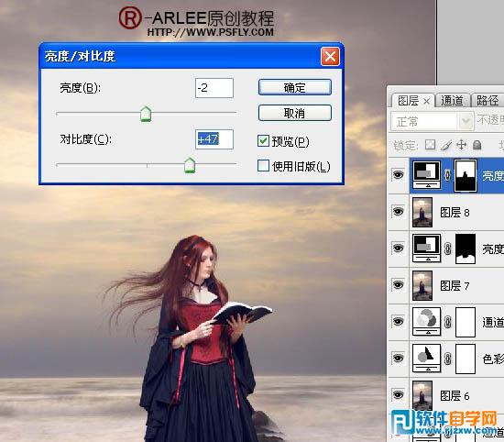Toggle visibility of the 通道 mixer layer

[x=398, y=322]
